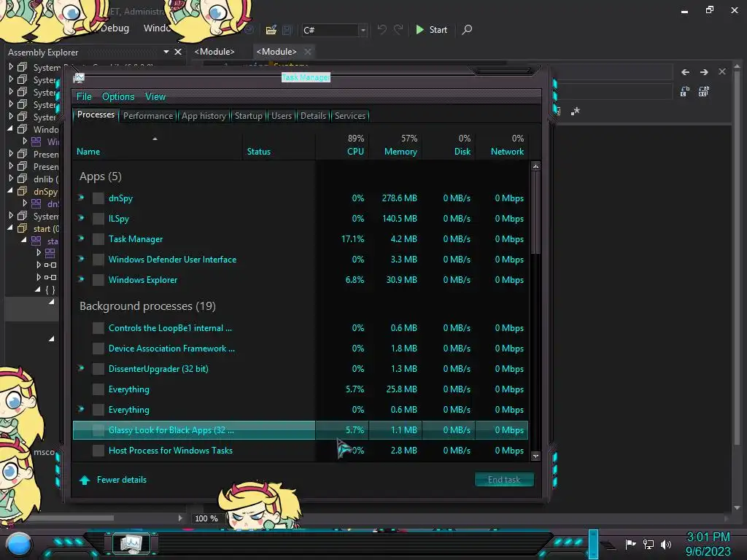Image resolution: width=747 pixels, height=560 pixels.
Task: Click the Host Process for Windows Tasks icon
Action: (x=98, y=451)
